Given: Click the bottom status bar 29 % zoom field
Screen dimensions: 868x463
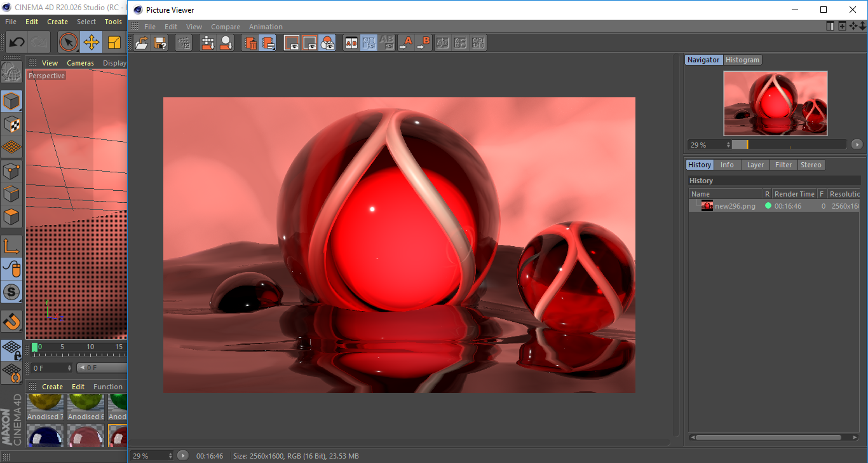Looking at the screenshot, I should tap(152, 455).
